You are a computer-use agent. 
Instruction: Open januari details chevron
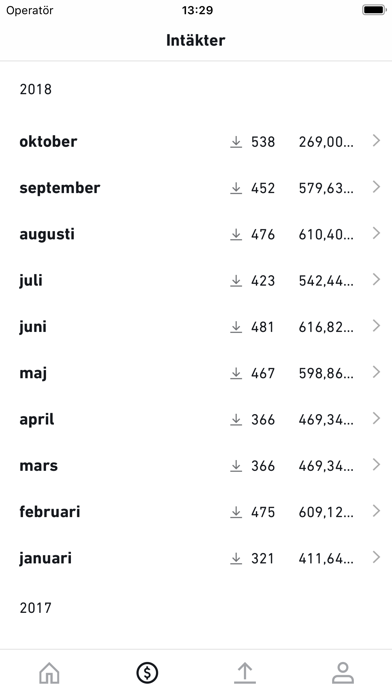click(x=376, y=558)
